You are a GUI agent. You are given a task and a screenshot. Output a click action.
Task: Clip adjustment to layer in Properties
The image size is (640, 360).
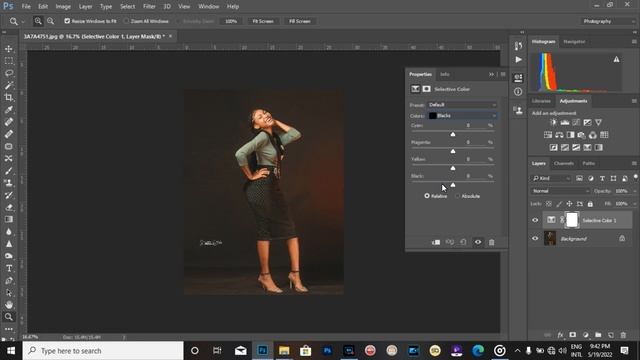tap(436, 242)
